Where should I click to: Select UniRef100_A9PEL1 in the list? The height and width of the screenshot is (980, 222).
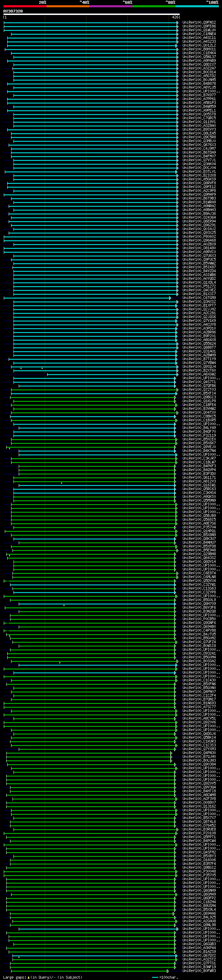click(x=199, y=110)
